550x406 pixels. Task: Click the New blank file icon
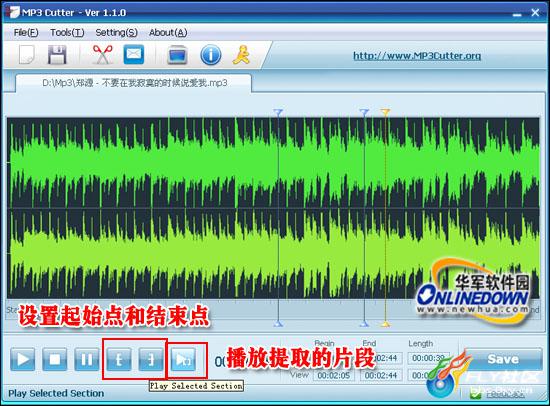pos(27,55)
